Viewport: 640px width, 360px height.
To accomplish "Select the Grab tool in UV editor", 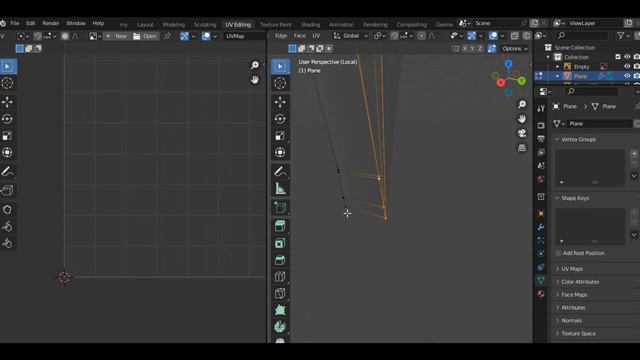I will [8, 209].
